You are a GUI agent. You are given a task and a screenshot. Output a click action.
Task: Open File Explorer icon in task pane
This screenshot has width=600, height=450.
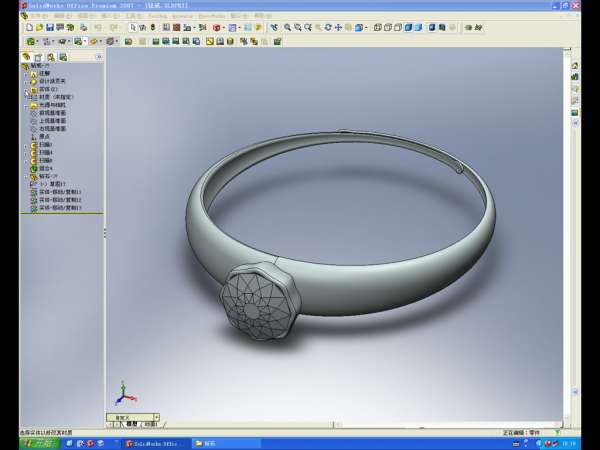coord(575,89)
